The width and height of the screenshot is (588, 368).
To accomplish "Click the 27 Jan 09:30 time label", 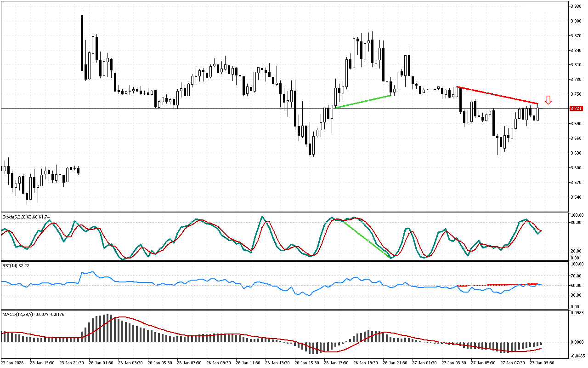I will 542,362.
